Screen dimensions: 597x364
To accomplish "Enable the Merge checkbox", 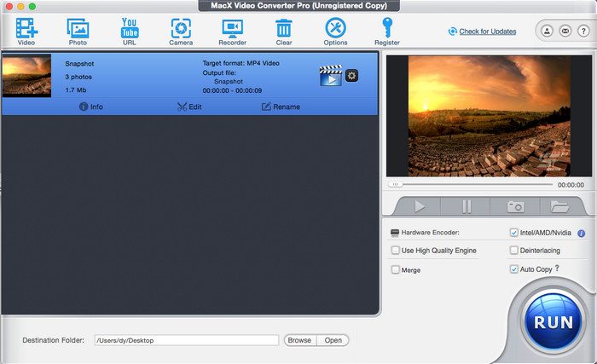I will [x=396, y=269].
